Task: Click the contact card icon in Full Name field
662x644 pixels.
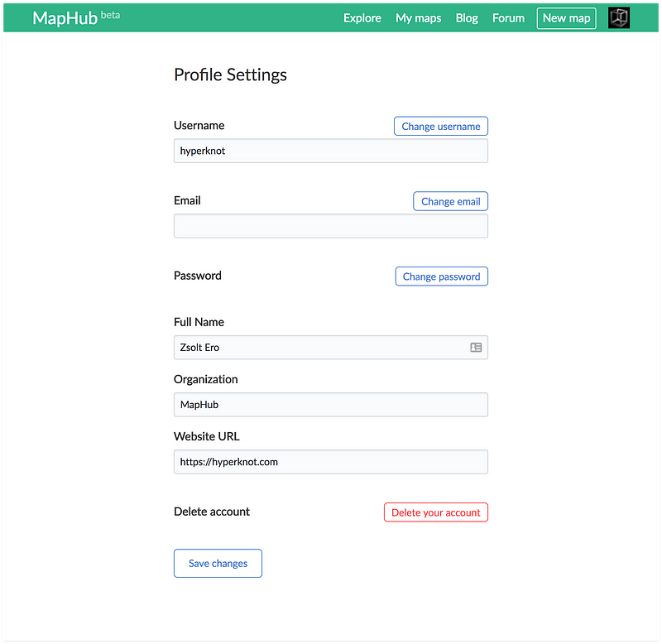Action: (x=476, y=348)
